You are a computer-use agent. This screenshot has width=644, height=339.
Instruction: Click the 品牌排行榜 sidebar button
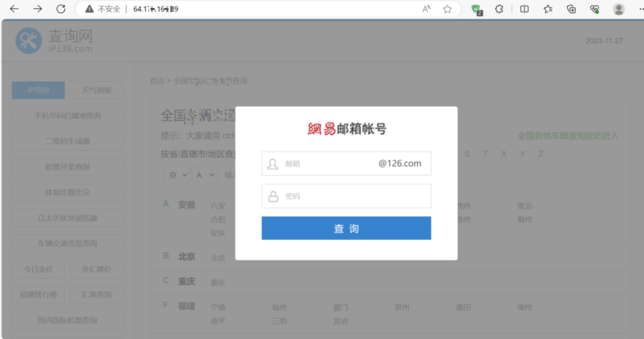pos(38,295)
